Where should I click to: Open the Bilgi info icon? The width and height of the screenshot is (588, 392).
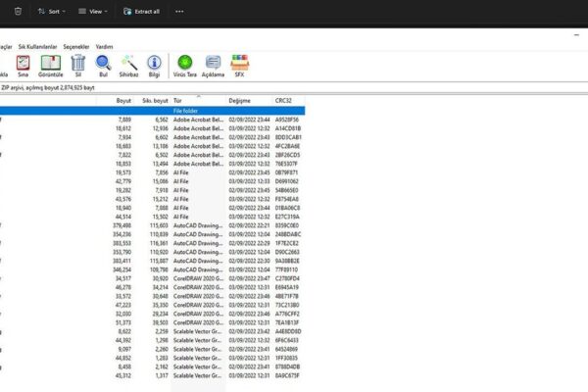click(x=154, y=64)
